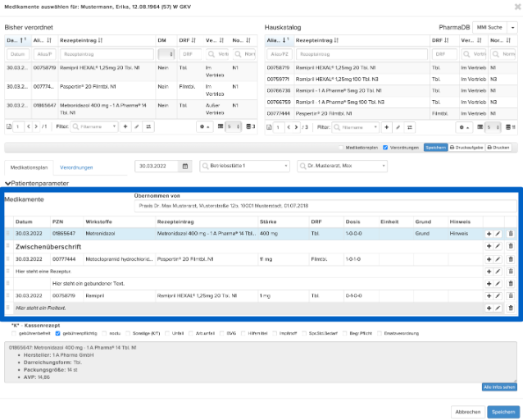Switch to the Verordnungen tab
Image resolution: width=523 pixels, height=420 pixels.
coord(76,167)
